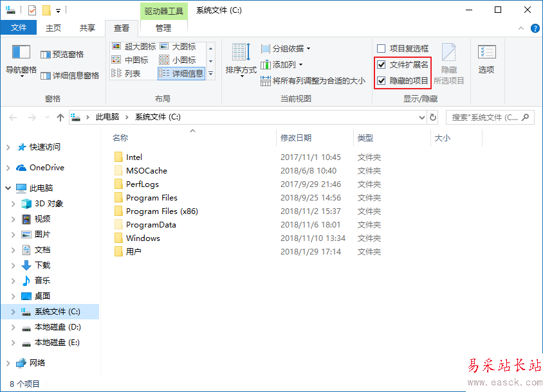Select the 用户 folder
The image size is (543, 392).
pos(133,251)
